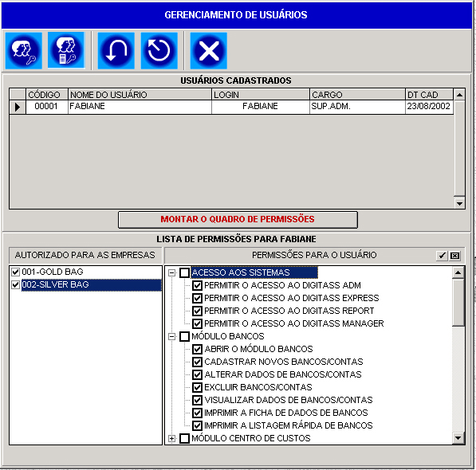The image size is (476, 470).
Task: Click the permissions tree scrollbar thumb
Action: [458, 303]
